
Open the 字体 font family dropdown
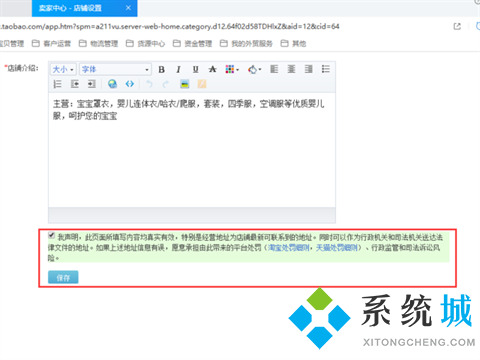click(x=115, y=69)
